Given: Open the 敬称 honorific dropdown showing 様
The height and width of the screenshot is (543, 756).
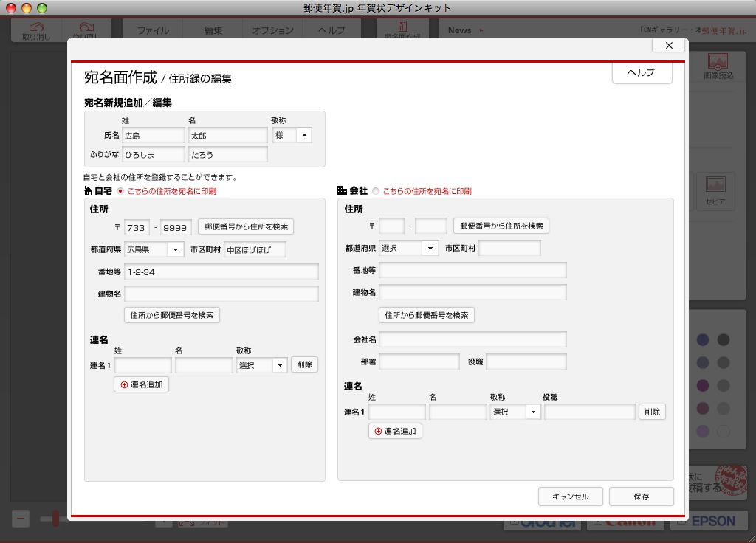Looking at the screenshot, I should 292,136.
